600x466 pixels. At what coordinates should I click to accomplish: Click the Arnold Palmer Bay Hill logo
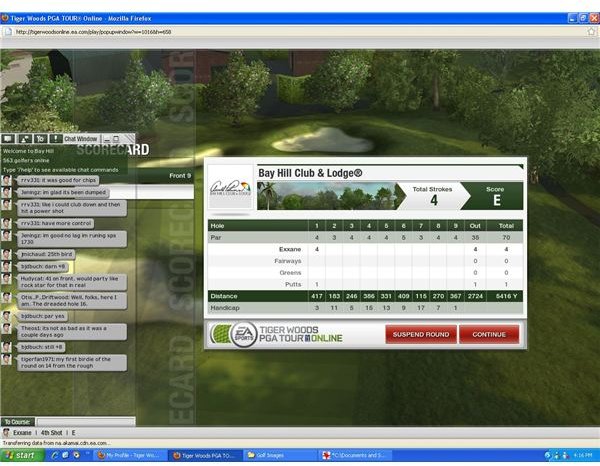(x=230, y=188)
